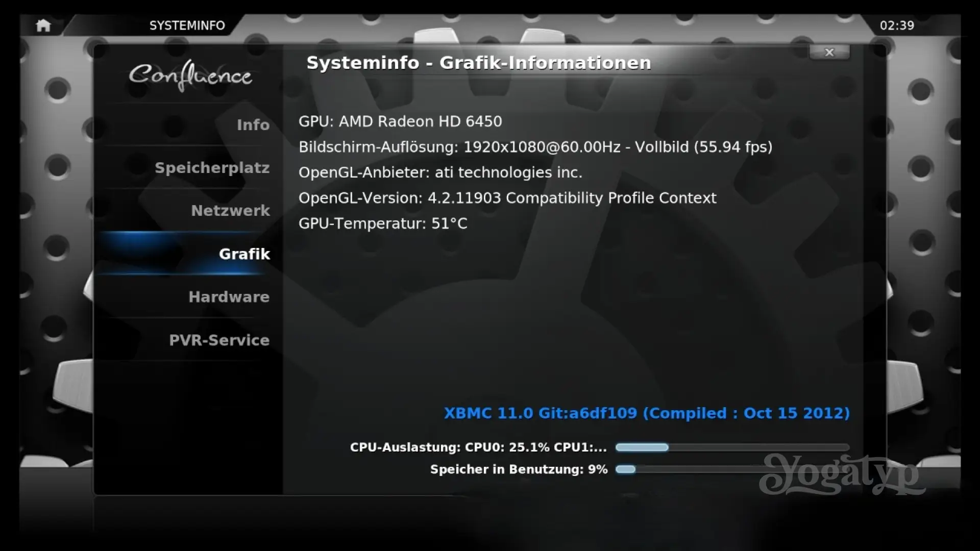Click the CPU-Auslastung progress bar
Image resolution: width=980 pixels, height=551 pixels.
732,447
